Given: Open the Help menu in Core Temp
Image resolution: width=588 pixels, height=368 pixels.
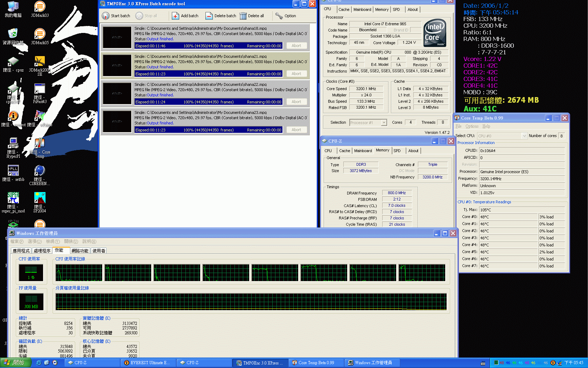Looking at the screenshot, I should point(486,126).
